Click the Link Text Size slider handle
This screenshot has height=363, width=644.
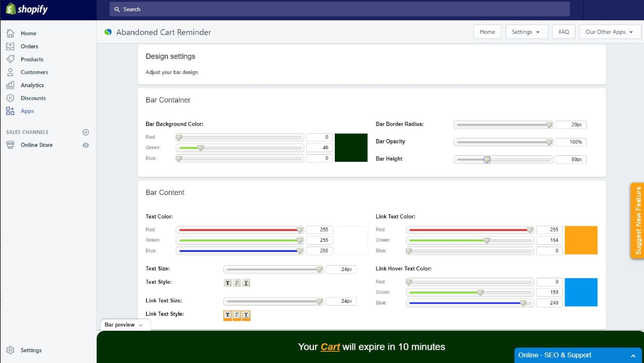[x=319, y=302]
